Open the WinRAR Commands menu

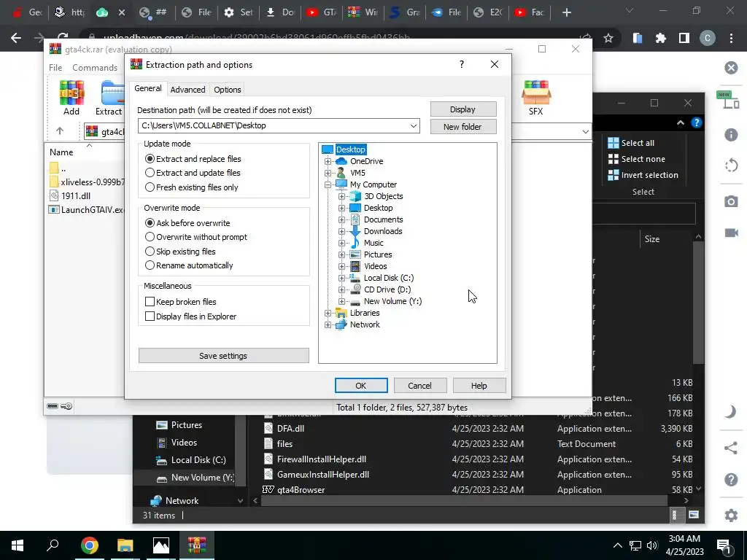[x=95, y=68]
